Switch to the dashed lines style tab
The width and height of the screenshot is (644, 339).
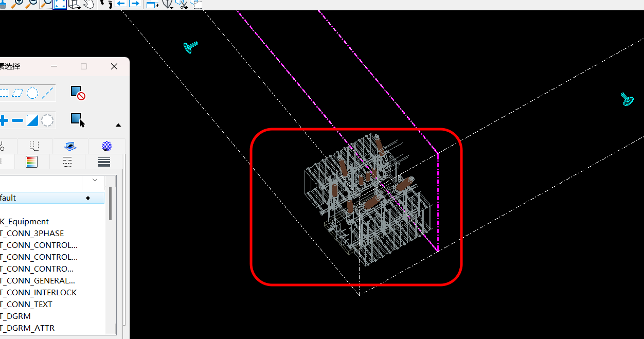(x=67, y=162)
